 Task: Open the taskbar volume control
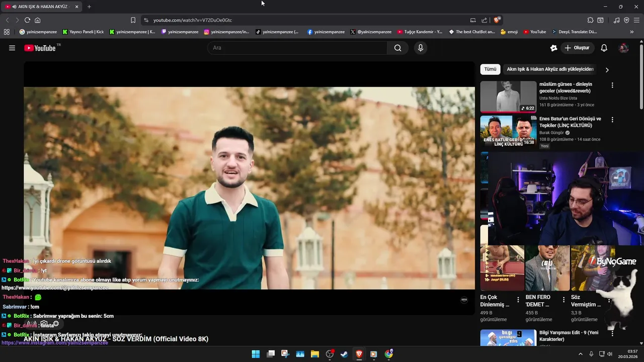tap(610, 354)
